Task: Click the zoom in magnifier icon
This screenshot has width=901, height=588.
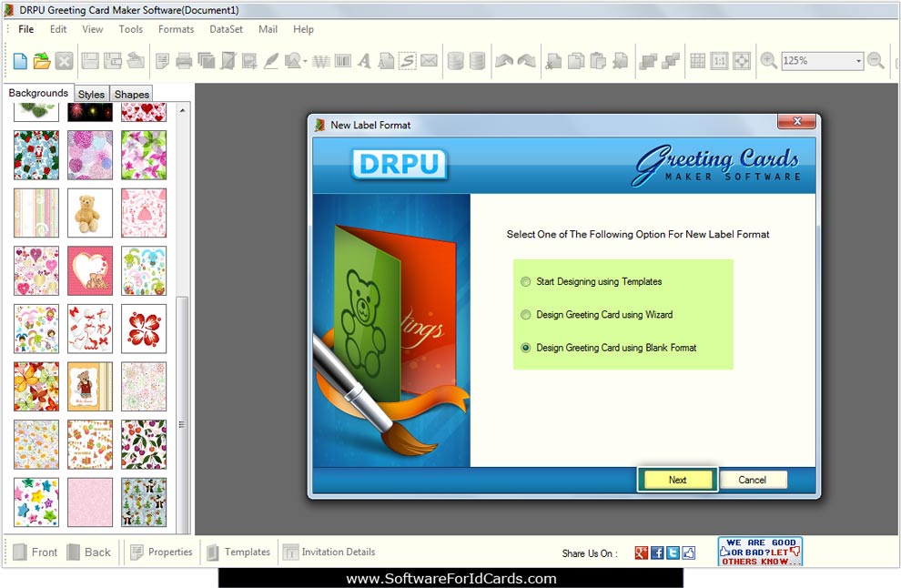Action: tap(768, 60)
